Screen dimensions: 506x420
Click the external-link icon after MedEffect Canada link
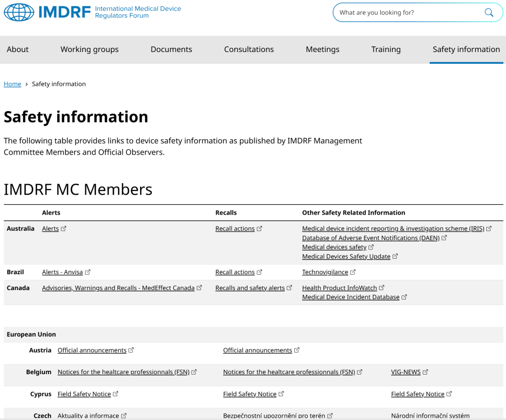200,288
